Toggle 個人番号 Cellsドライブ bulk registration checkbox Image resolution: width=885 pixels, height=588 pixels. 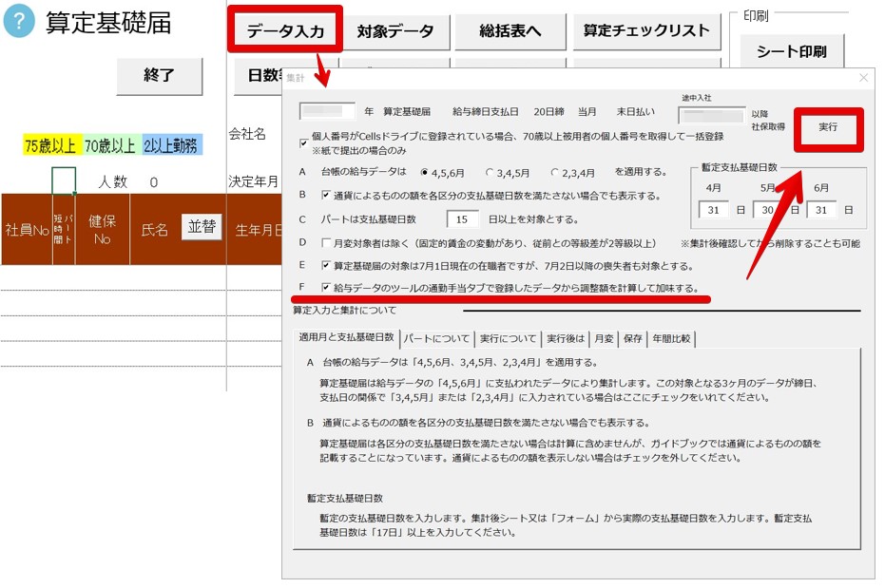click(303, 143)
